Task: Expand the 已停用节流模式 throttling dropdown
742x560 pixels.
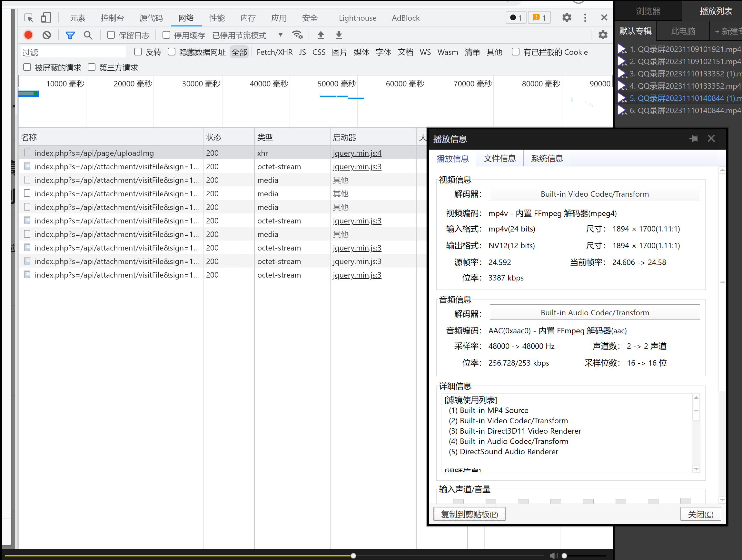Action: click(x=281, y=35)
